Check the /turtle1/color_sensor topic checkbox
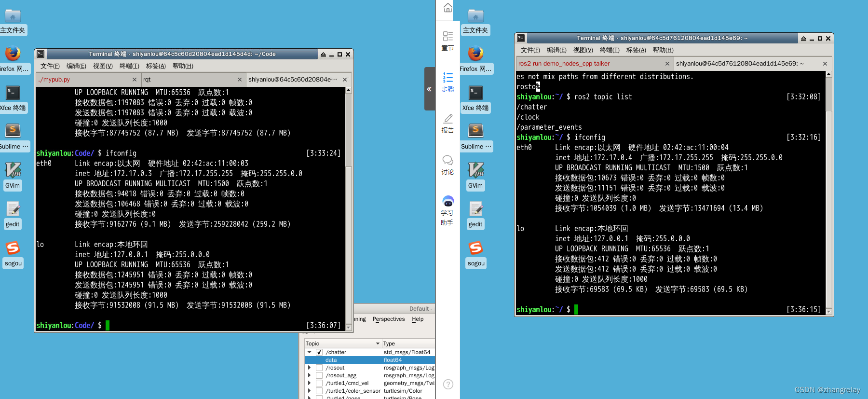Viewport: 868px width, 399px height. pos(319,391)
